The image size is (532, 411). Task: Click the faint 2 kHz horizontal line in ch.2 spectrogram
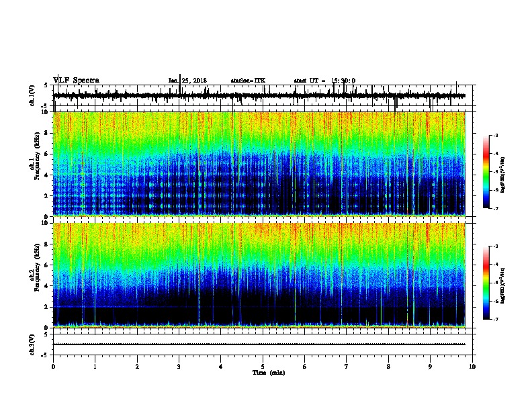pos(259,306)
